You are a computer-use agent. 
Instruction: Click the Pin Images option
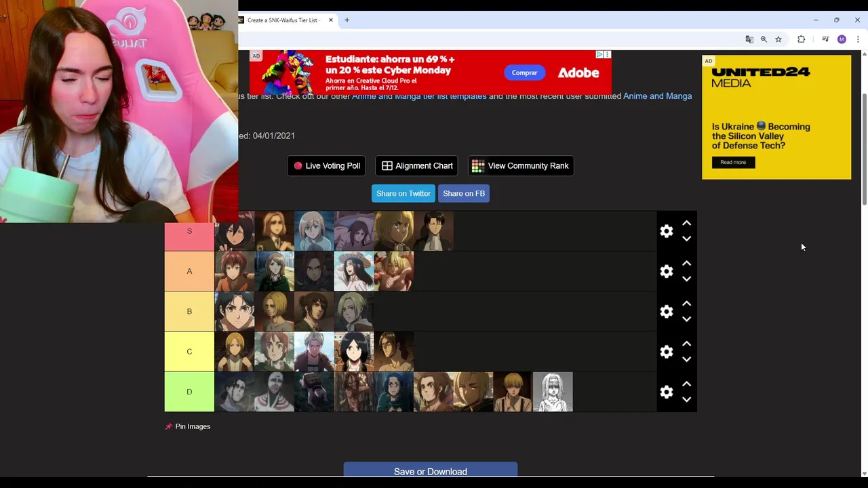188,426
